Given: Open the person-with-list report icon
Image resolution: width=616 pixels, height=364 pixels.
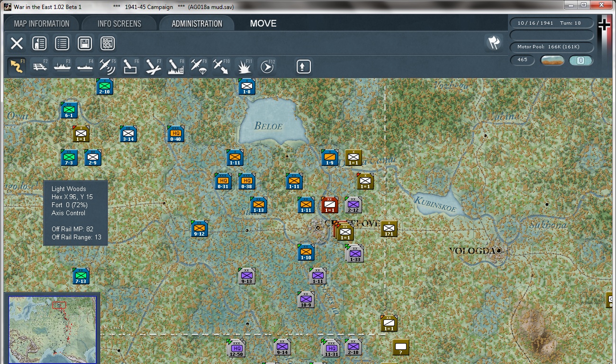Looking at the screenshot, I should (39, 44).
